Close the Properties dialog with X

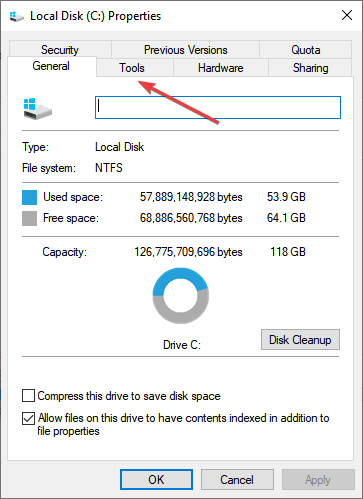347,15
